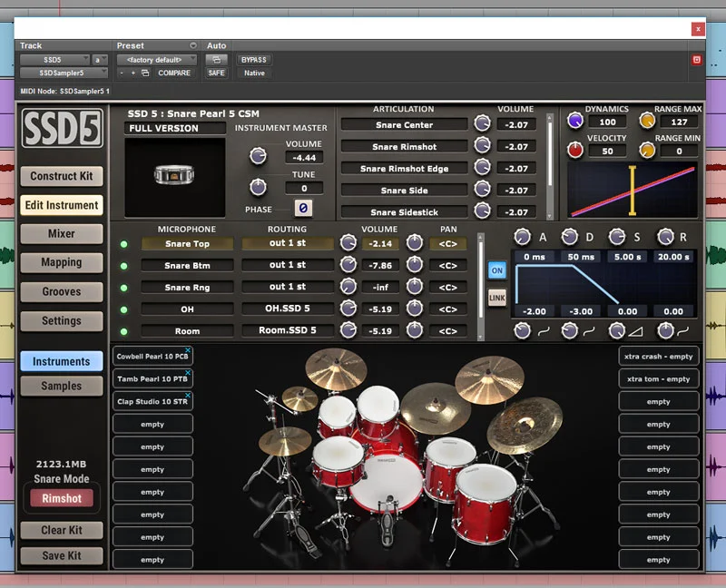726x588 pixels.
Task: Click the Dynamics value field showing 100
Action: point(607,122)
